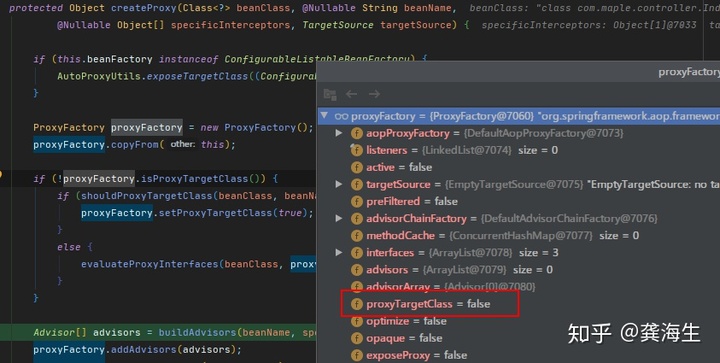Select the methodCache ConcurrentHashMap row
720x363 pixels.
(519, 235)
